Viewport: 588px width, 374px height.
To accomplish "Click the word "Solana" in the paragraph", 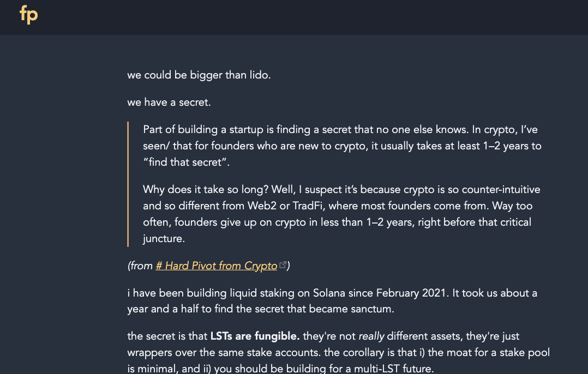I will (328, 293).
